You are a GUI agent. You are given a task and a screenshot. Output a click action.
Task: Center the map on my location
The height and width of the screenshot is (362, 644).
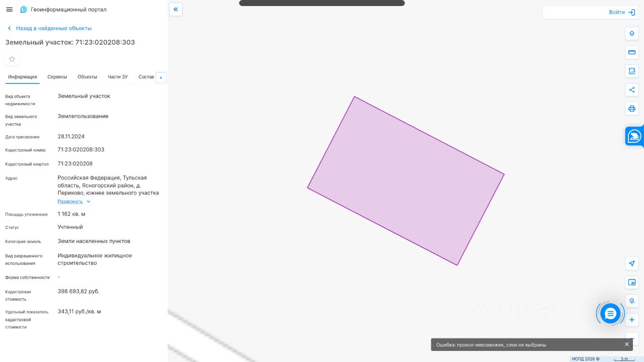(632, 263)
